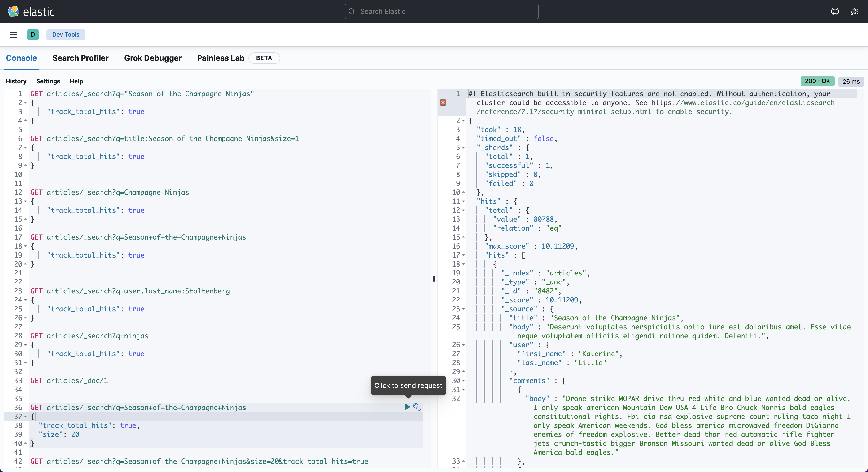Collapse the "_source" object in response
Image resolution: width=868 pixels, height=472 pixels.
[x=463, y=309]
